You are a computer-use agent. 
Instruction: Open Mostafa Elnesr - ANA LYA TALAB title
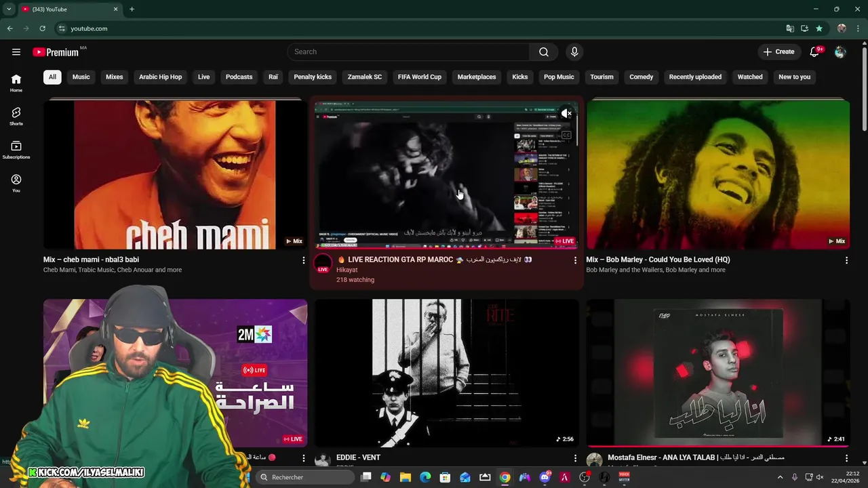(696, 457)
